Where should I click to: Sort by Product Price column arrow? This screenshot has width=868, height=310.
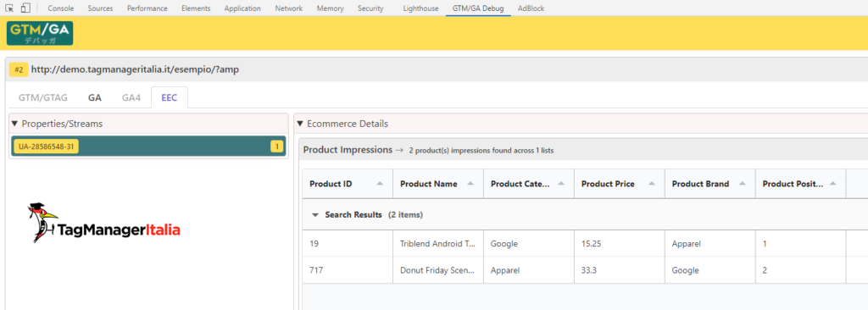click(x=652, y=184)
